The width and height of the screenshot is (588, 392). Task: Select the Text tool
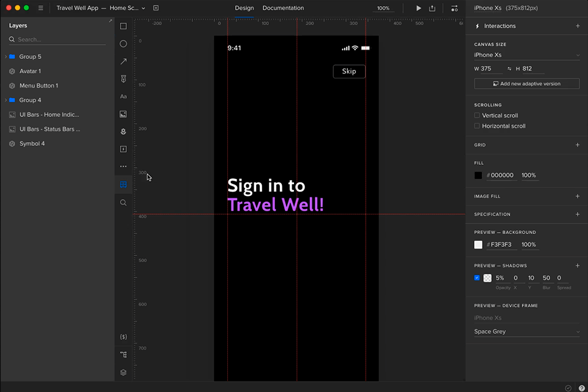click(123, 97)
